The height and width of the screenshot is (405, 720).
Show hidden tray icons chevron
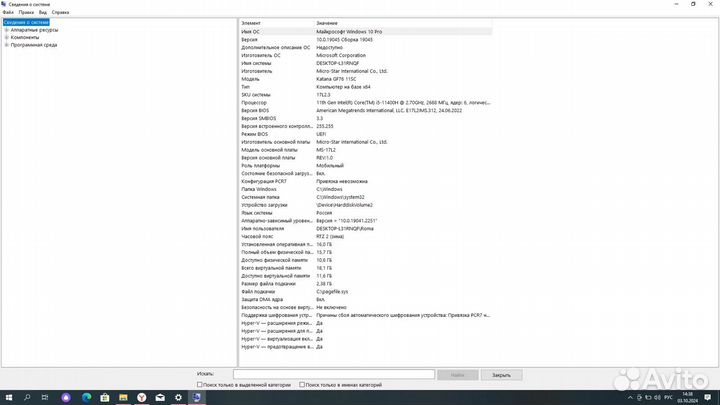630,398
